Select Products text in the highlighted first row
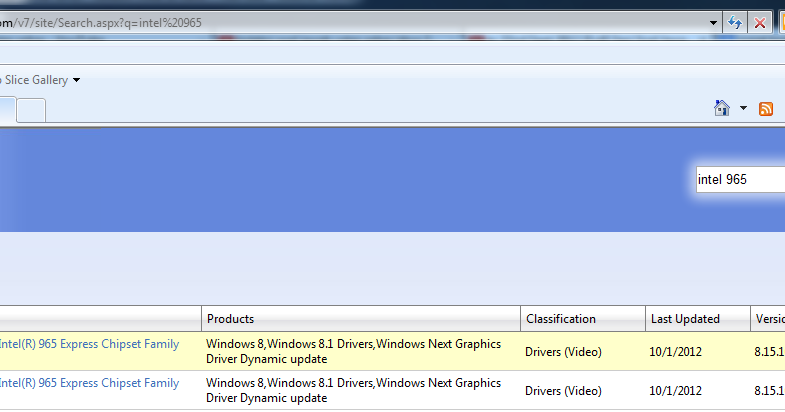 click(x=353, y=351)
